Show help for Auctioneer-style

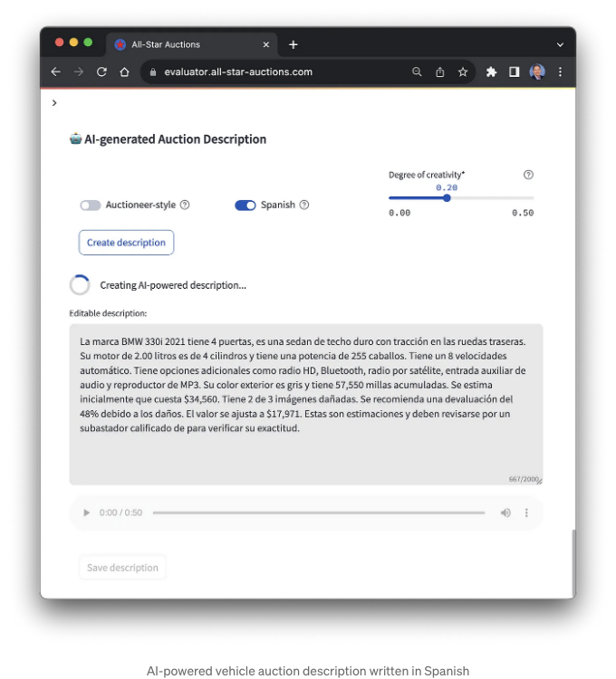click(x=185, y=205)
